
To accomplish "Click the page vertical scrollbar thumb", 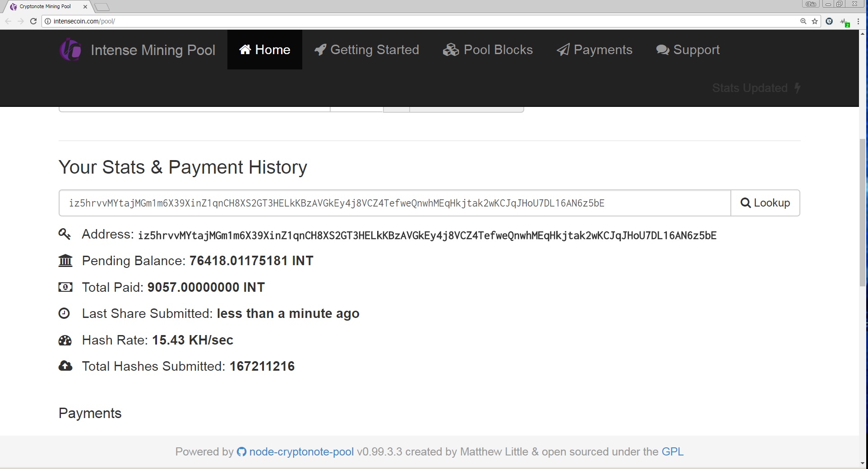I will [863, 212].
